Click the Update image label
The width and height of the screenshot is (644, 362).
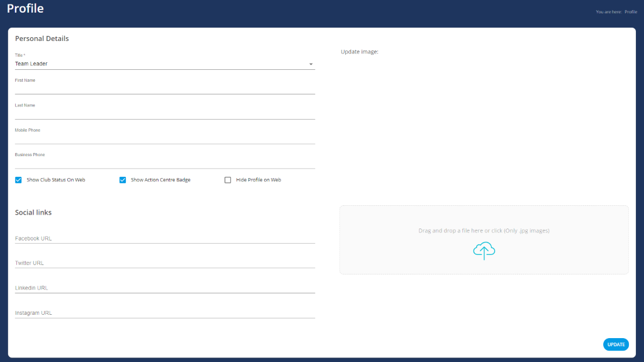pos(359,52)
